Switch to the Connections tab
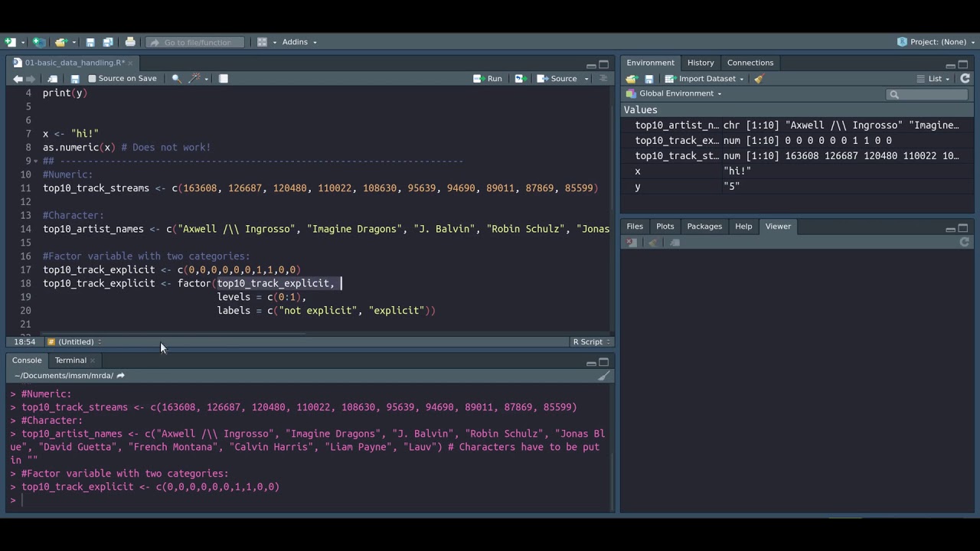 coord(750,63)
